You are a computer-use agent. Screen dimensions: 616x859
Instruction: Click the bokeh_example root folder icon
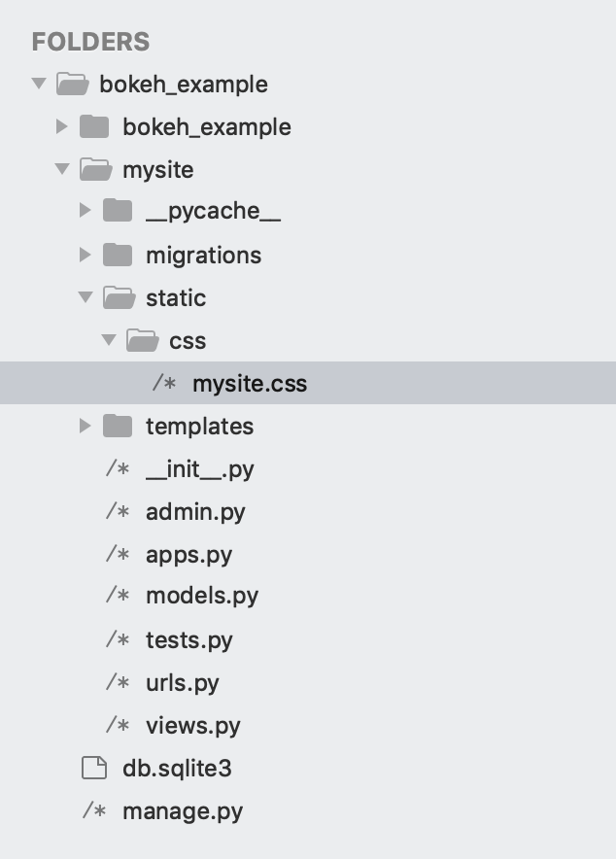(71, 85)
